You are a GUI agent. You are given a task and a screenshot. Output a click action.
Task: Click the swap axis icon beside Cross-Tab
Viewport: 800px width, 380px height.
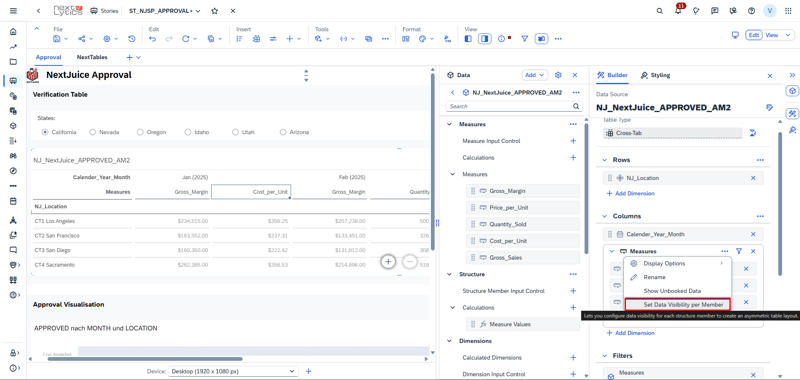[752, 133]
